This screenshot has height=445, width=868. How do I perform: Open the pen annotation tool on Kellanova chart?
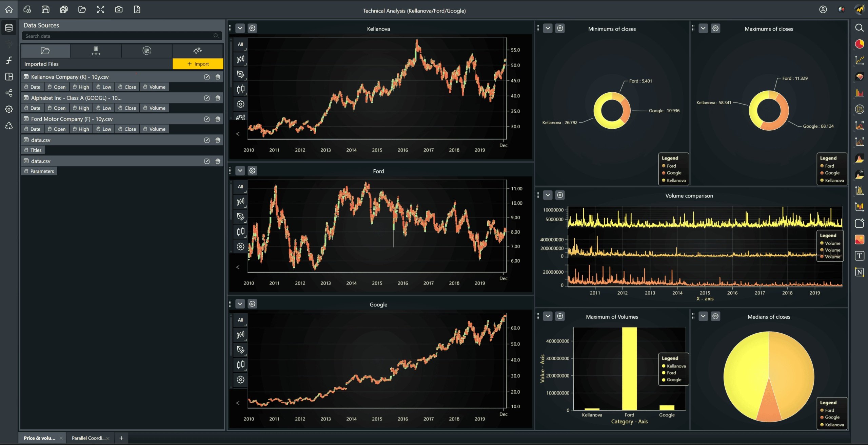pyautogui.click(x=240, y=74)
